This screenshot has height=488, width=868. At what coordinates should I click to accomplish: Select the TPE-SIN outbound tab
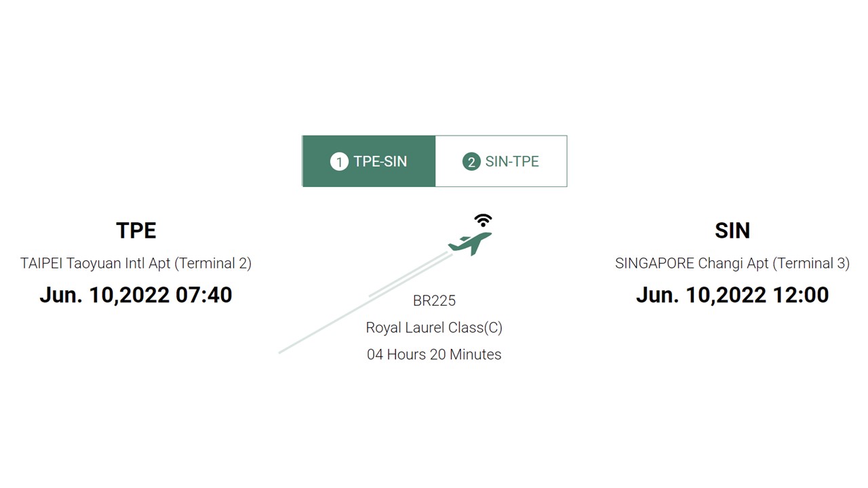click(369, 161)
